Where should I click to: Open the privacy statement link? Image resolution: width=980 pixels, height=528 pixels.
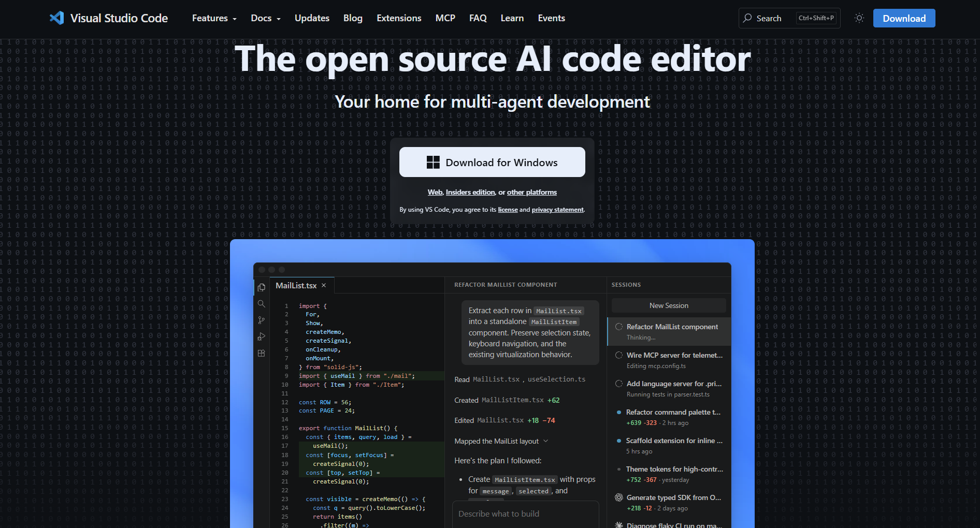point(557,210)
